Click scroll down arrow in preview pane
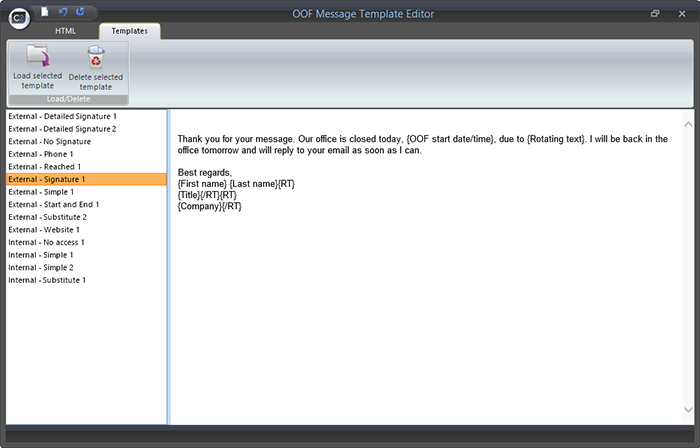The image size is (700, 448). [688, 409]
